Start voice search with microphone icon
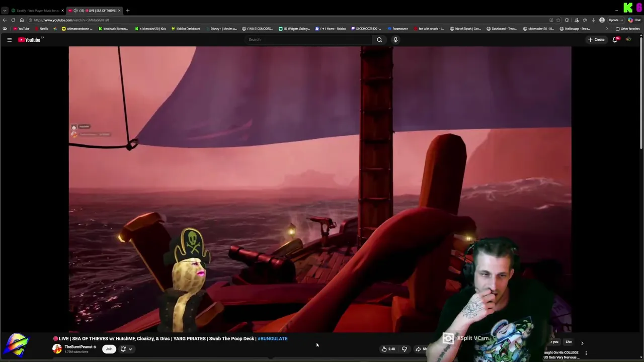The image size is (644, 362). [x=395, y=40]
